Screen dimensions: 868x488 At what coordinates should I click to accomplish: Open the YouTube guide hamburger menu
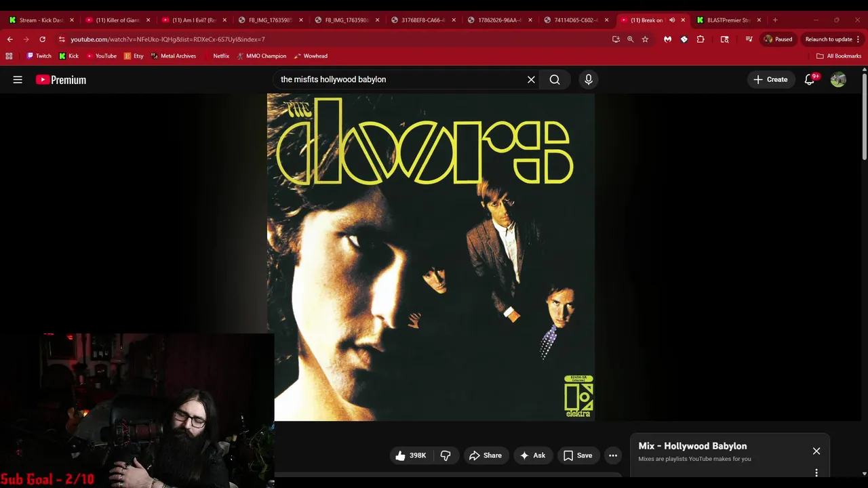[x=18, y=79]
